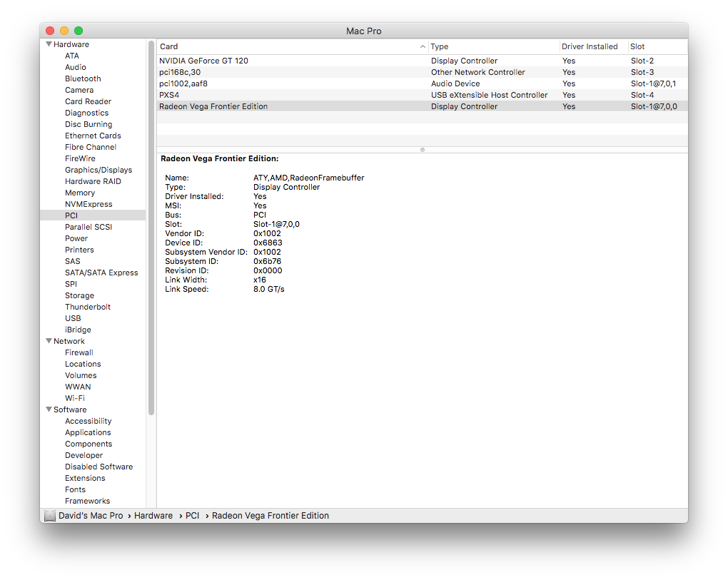Open SPI in the sidebar
This screenshot has width=728, height=580.
[71, 284]
